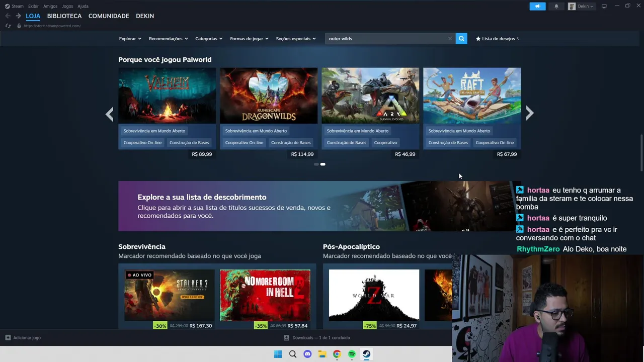Switch to the COMUNIDADE tab
This screenshot has height=362, width=644.
tap(109, 16)
